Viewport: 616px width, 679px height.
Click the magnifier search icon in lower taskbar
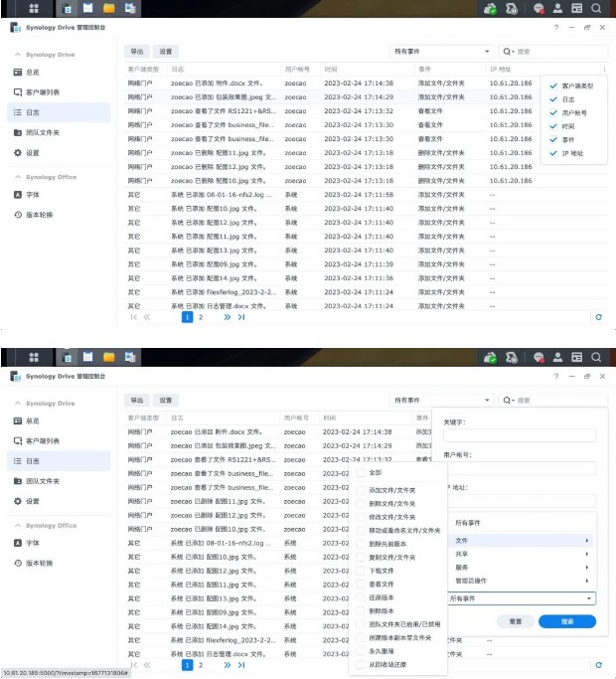pos(596,357)
